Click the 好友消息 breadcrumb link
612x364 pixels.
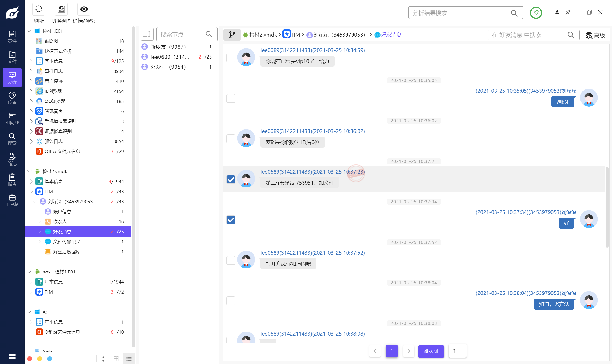click(391, 35)
